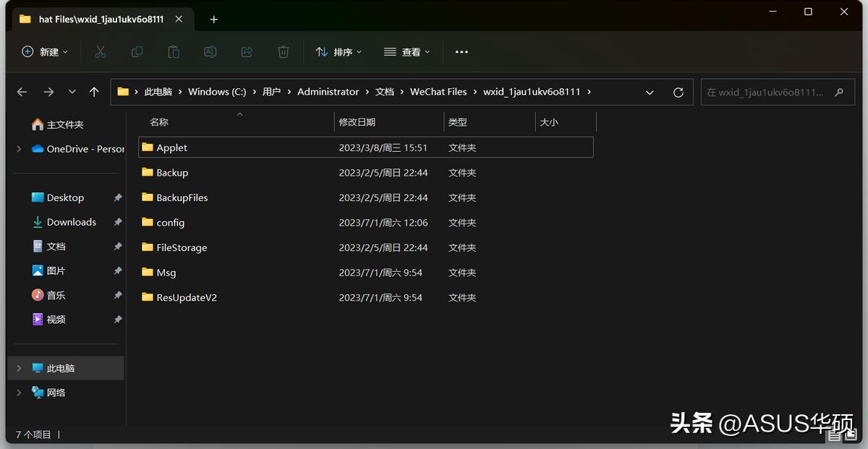
Task: Expand the 此电脑 chevron in the sidebar
Action: (18, 367)
